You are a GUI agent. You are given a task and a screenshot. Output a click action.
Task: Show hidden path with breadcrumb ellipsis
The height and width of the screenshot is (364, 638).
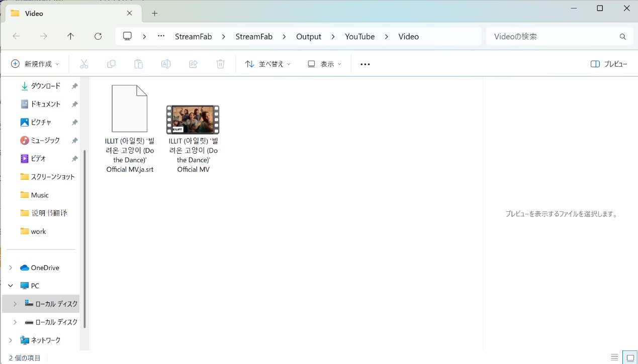point(161,36)
